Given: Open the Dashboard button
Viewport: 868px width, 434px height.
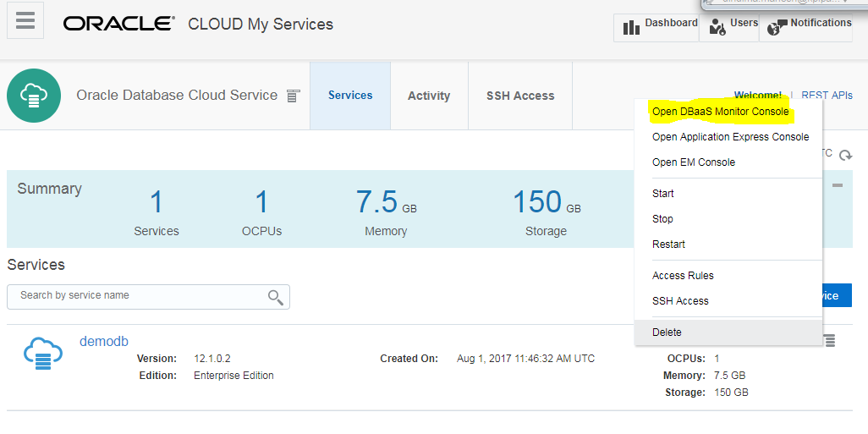Looking at the screenshot, I should (656, 26).
